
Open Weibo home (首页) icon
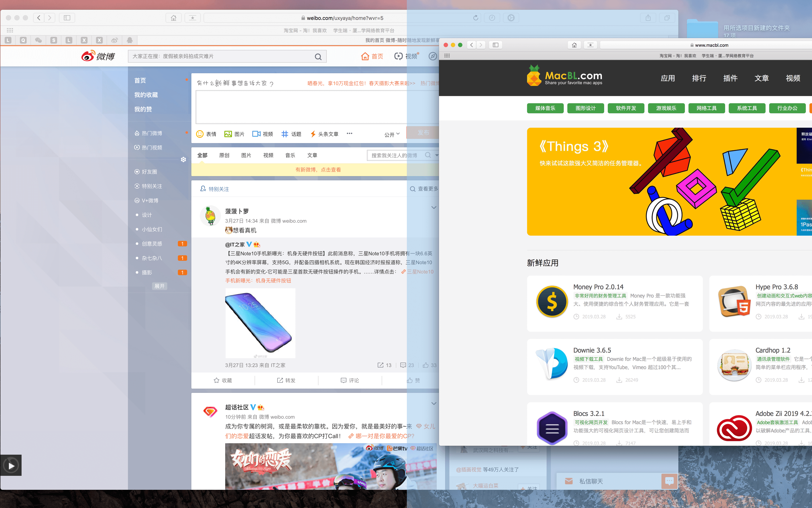(x=365, y=57)
